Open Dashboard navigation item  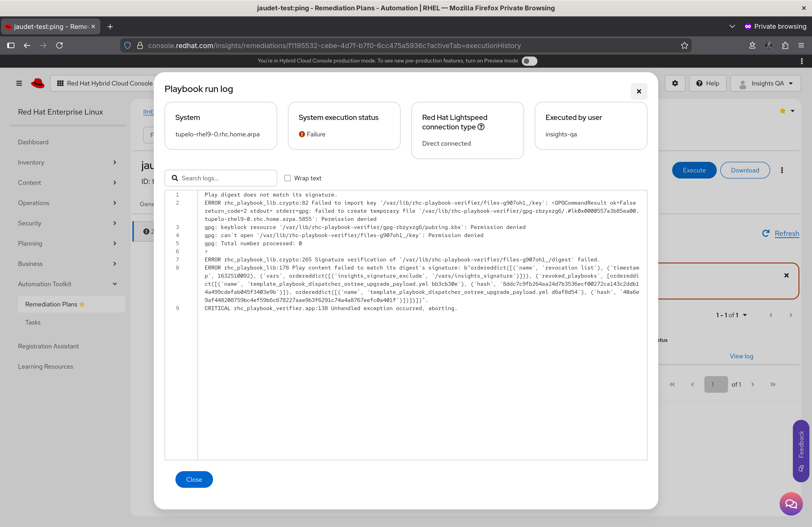coord(33,142)
